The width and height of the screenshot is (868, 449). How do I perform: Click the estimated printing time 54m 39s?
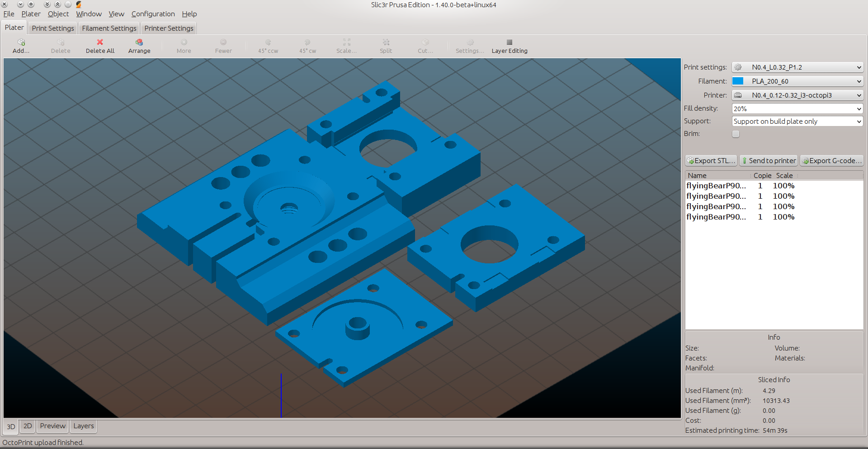(x=775, y=430)
